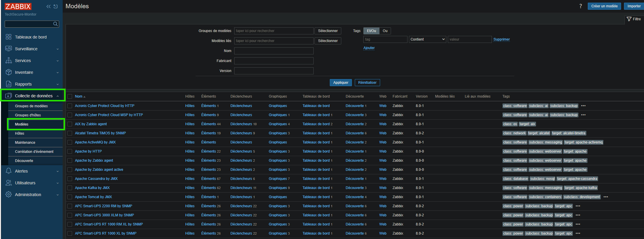Click the sidebar search magnifier icon

55,24
